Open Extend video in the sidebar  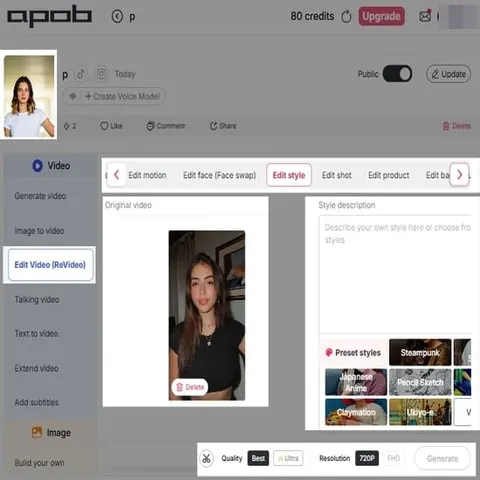click(36, 368)
